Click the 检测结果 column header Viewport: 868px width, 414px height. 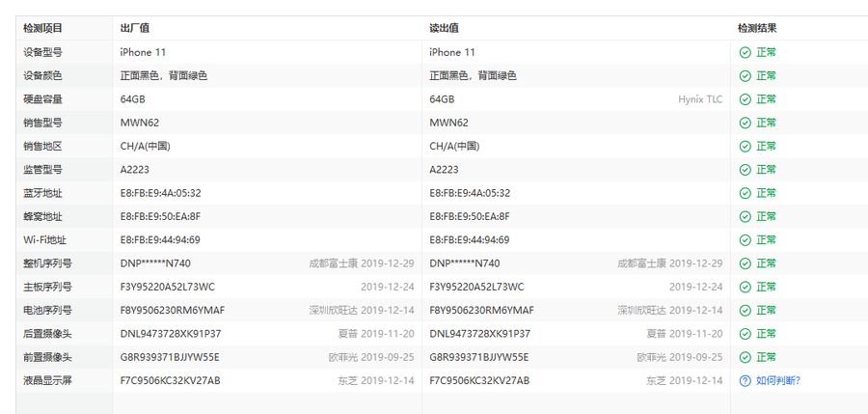[x=757, y=28]
